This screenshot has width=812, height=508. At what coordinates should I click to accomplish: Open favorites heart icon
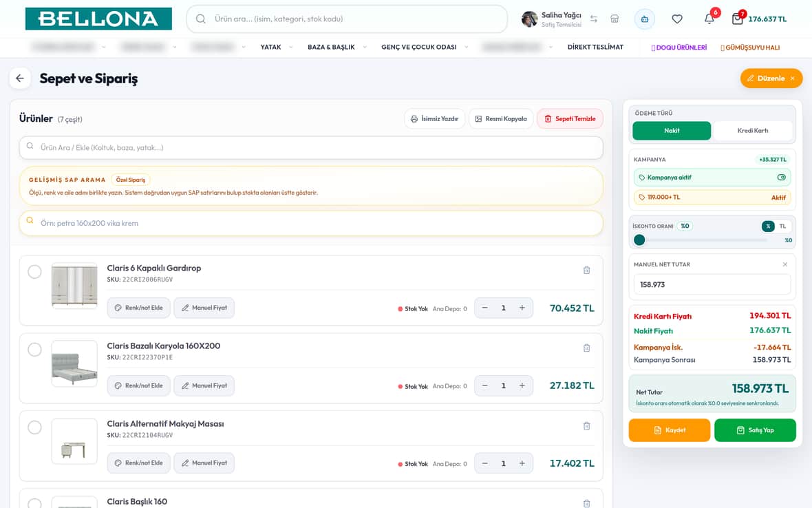pyautogui.click(x=677, y=19)
